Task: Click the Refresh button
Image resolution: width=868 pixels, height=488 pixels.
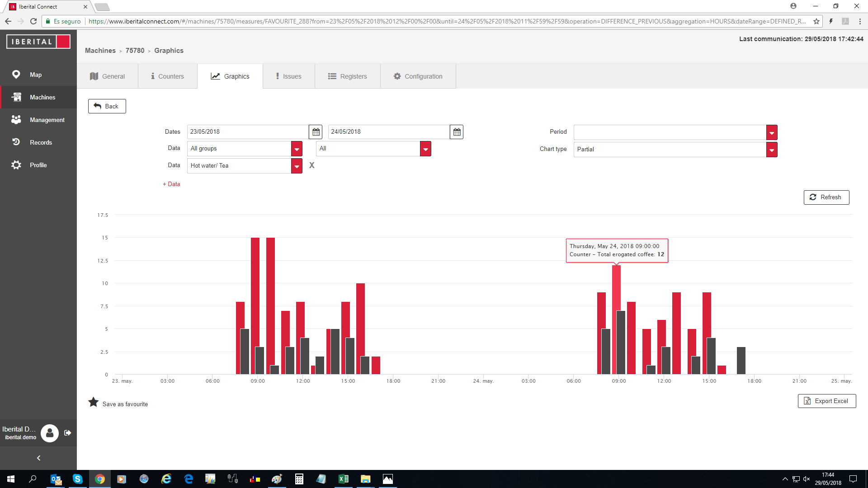Action: [826, 197]
